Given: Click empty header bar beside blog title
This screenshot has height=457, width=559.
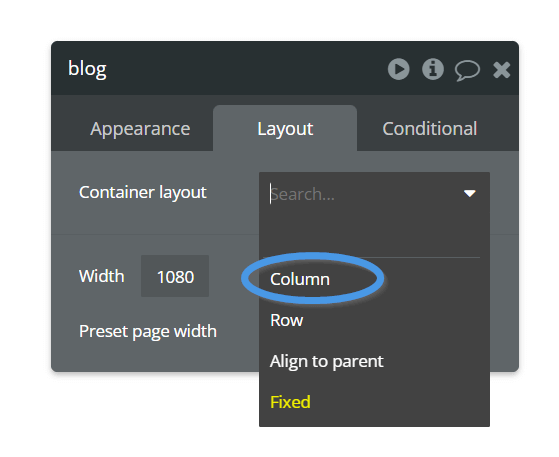Looking at the screenshot, I should (246, 68).
